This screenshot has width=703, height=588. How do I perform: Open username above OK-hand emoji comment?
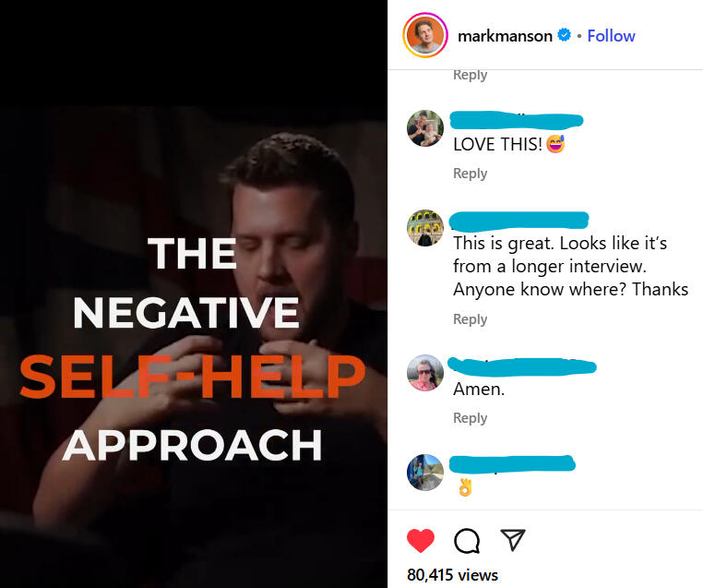point(512,463)
